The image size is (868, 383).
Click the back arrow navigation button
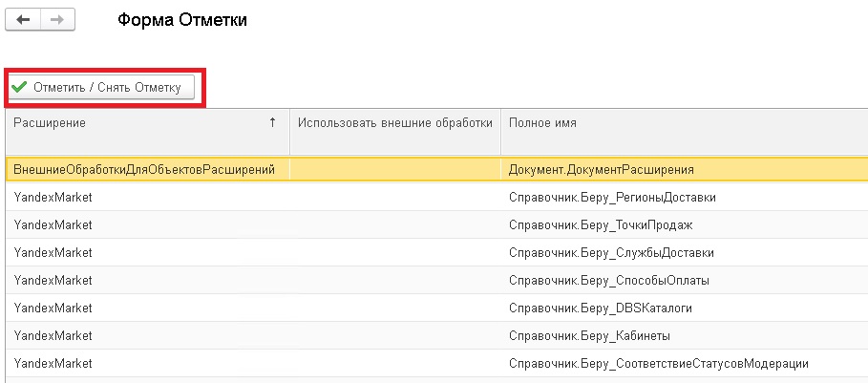(23, 20)
